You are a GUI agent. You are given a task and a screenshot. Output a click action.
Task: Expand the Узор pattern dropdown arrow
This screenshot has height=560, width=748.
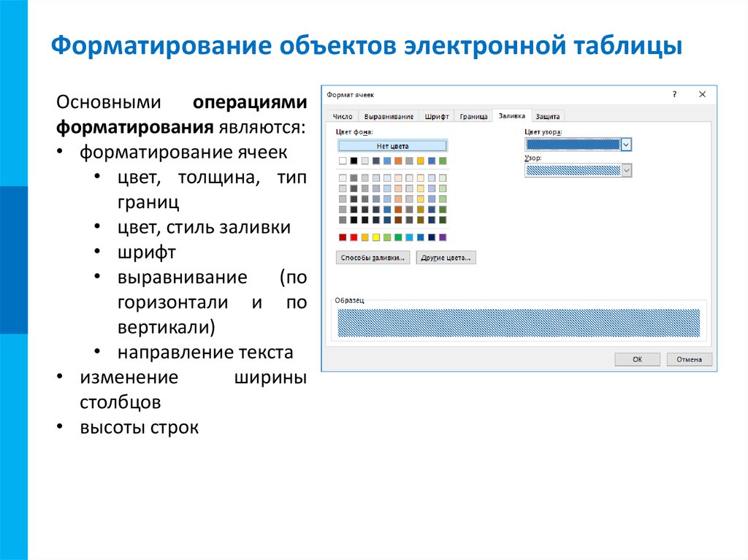point(626,170)
